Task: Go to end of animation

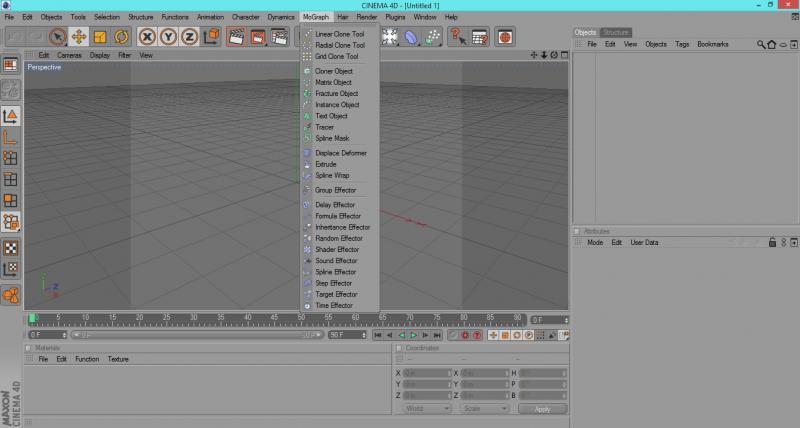Action: [x=437, y=335]
